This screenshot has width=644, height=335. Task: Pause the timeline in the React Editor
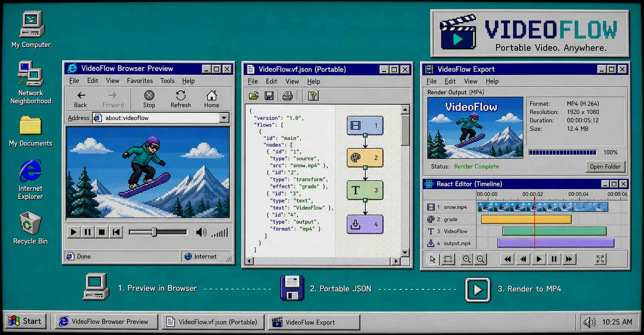[554, 259]
